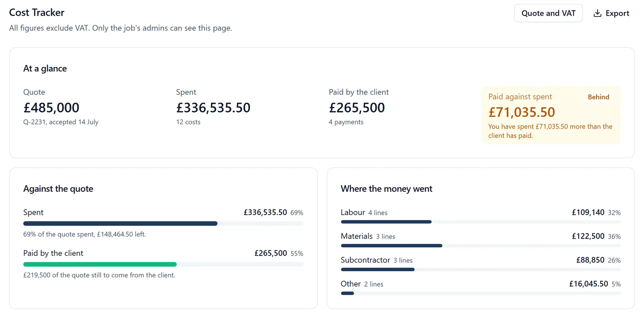Open the Quote and VAT button
Image resolution: width=644 pixels, height=316 pixels.
[548, 13]
